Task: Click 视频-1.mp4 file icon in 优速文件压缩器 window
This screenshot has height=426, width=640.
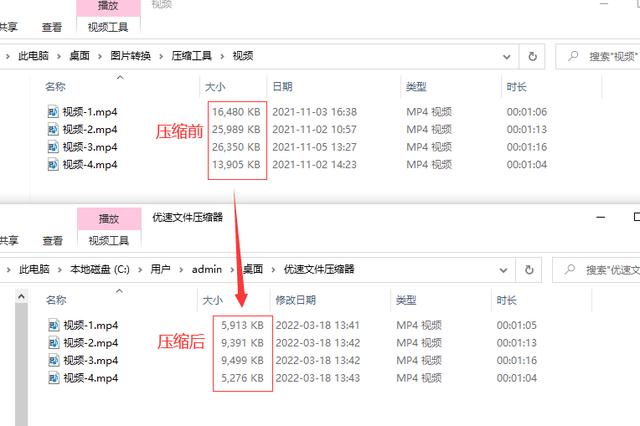Action: point(54,325)
